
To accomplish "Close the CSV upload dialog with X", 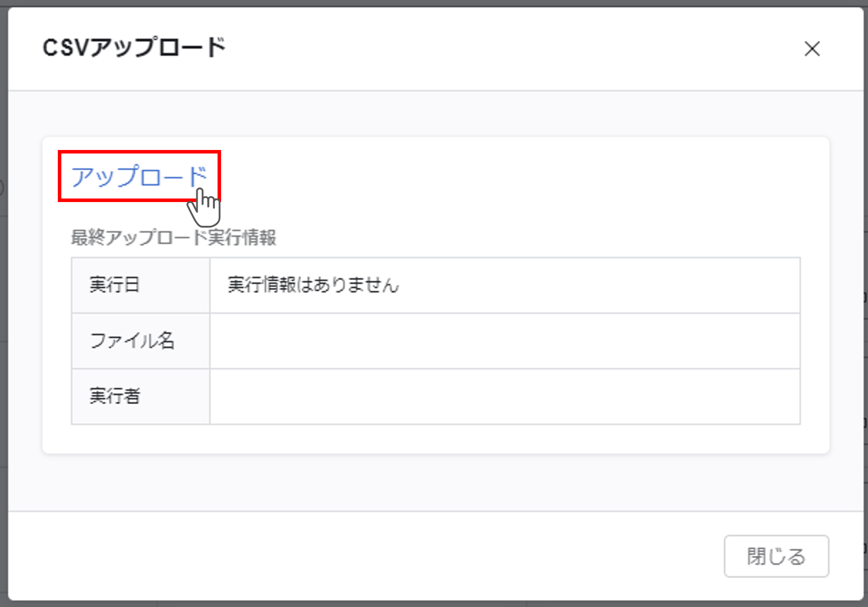I will tap(812, 49).
